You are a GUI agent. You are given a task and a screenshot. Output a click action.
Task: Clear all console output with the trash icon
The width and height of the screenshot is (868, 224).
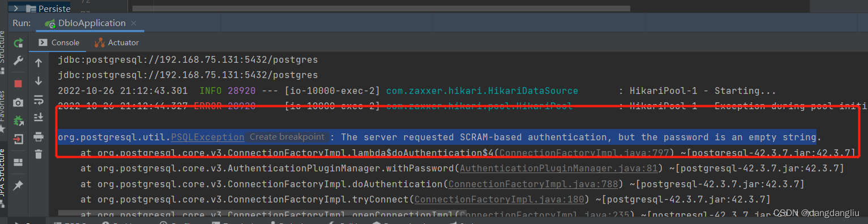pos(39,154)
